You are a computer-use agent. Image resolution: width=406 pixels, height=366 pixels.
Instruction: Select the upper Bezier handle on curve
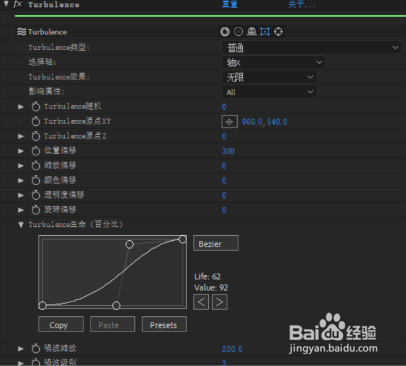(130, 245)
